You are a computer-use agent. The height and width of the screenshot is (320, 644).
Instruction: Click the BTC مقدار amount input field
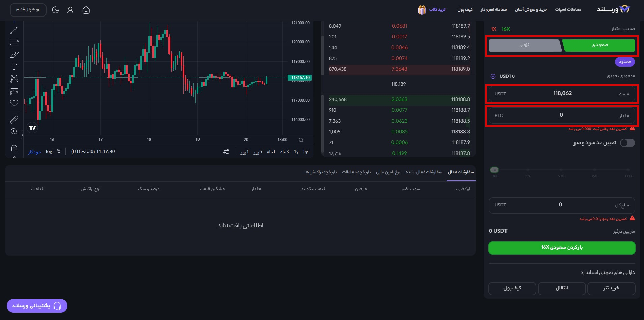point(561,115)
